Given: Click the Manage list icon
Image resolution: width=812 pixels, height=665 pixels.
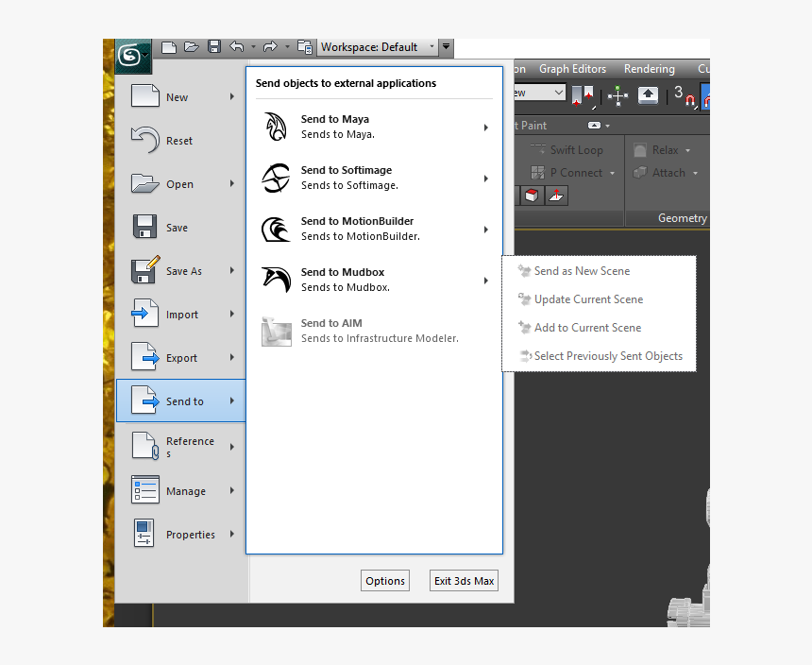Looking at the screenshot, I should (145, 489).
